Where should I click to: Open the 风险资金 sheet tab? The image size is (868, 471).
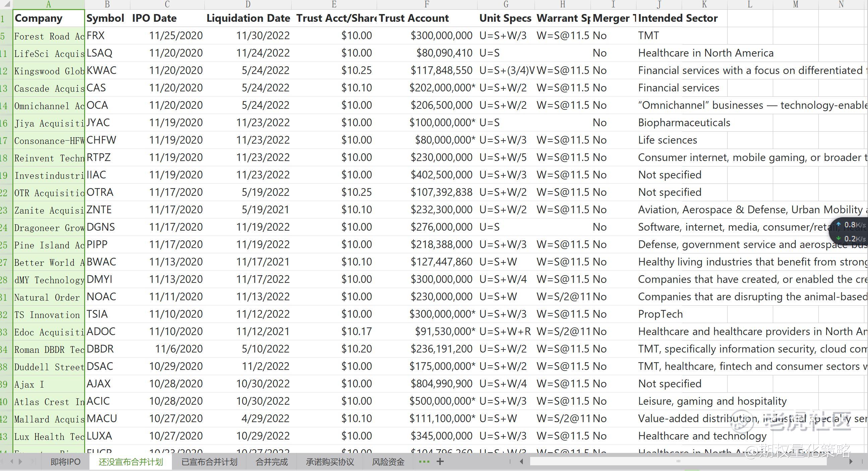click(388, 462)
